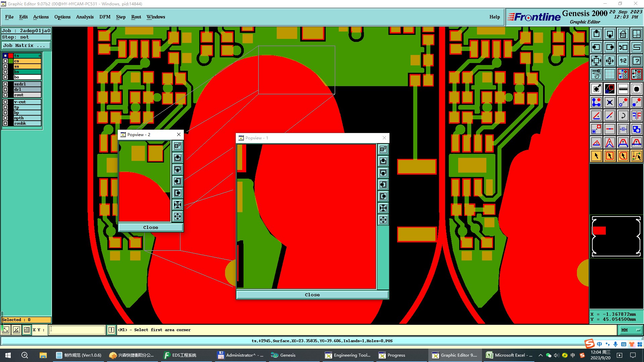Enable the drl layer checkbox

[x=5, y=89]
